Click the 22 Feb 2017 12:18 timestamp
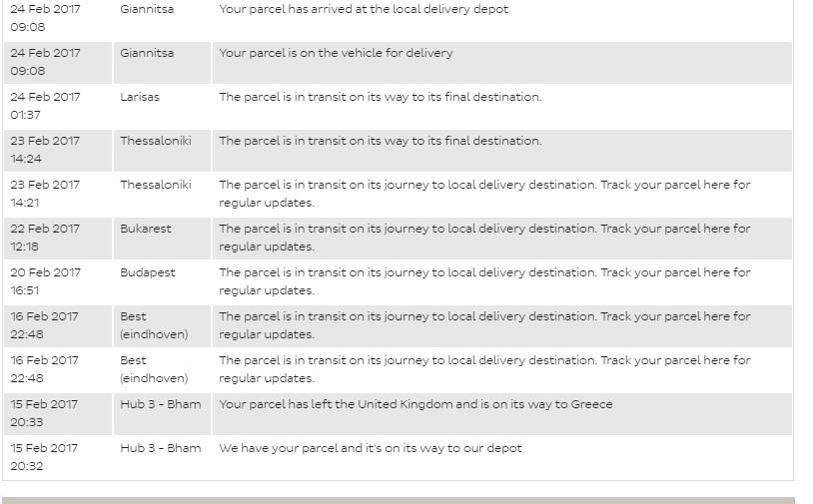The width and height of the screenshot is (813, 504). (x=45, y=238)
